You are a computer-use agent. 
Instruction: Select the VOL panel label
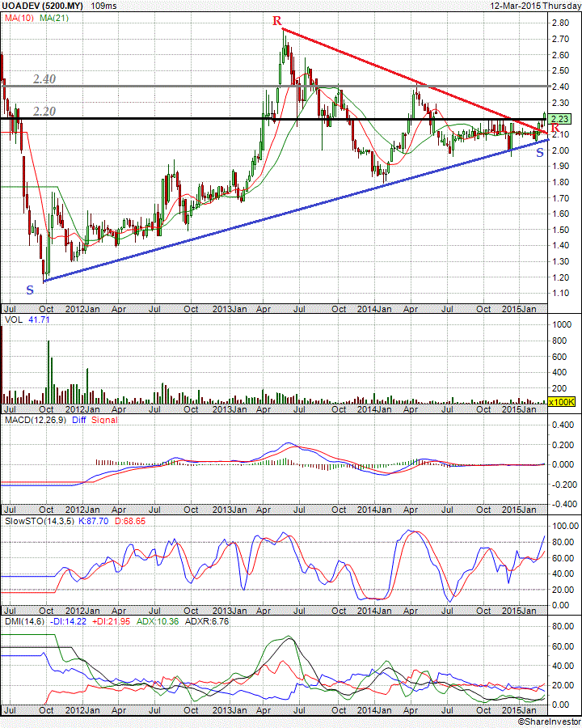pos(14,320)
